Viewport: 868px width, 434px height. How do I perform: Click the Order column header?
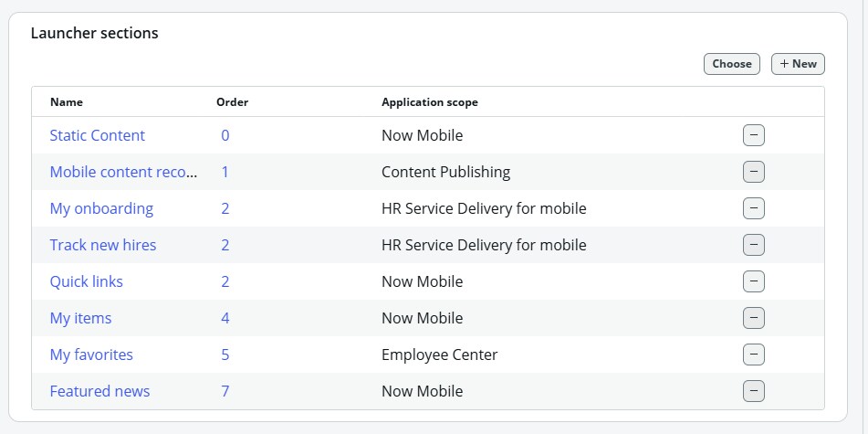pyautogui.click(x=232, y=102)
